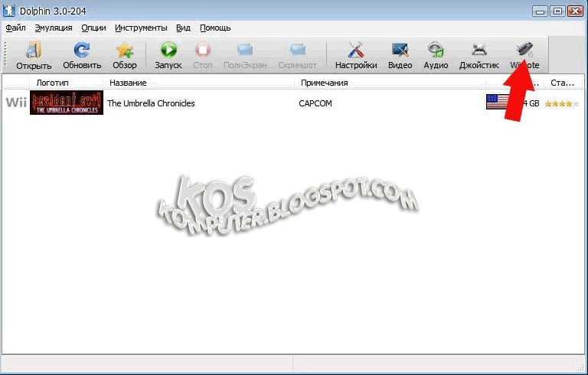Click the CAPCOM notes cell

point(315,103)
